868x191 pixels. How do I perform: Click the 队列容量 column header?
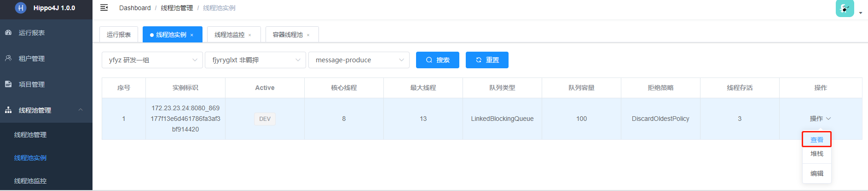[581, 88]
